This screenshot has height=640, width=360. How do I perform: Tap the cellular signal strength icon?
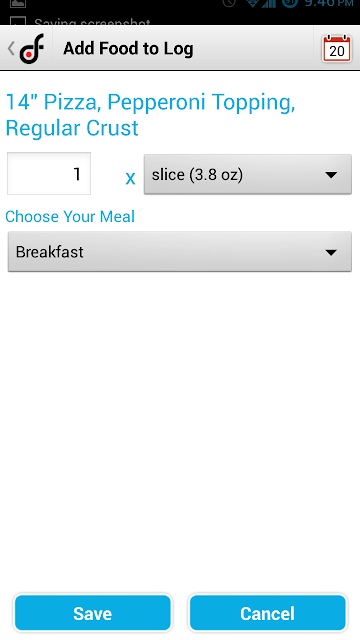pos(269,3)
